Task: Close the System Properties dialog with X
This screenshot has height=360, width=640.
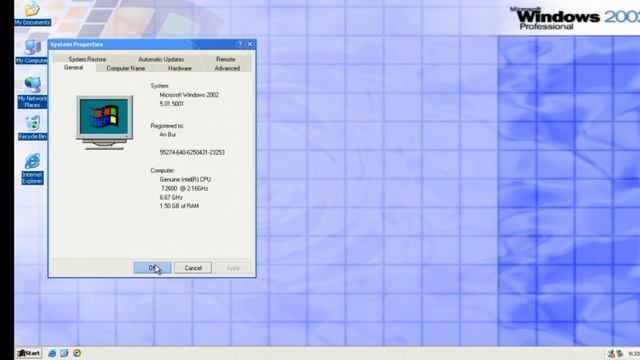Action: coord(250,44)
